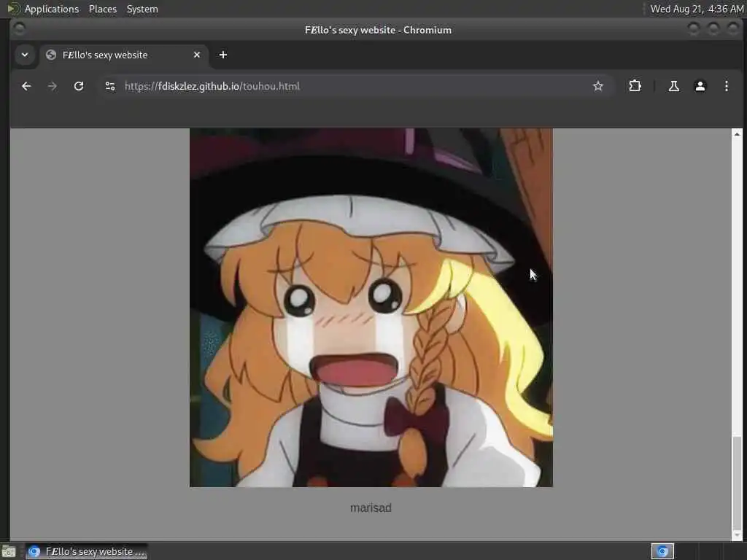This screenshot has height=560, width=747.
Task: Go back to the previous page
Action: [x=26, y=86]
